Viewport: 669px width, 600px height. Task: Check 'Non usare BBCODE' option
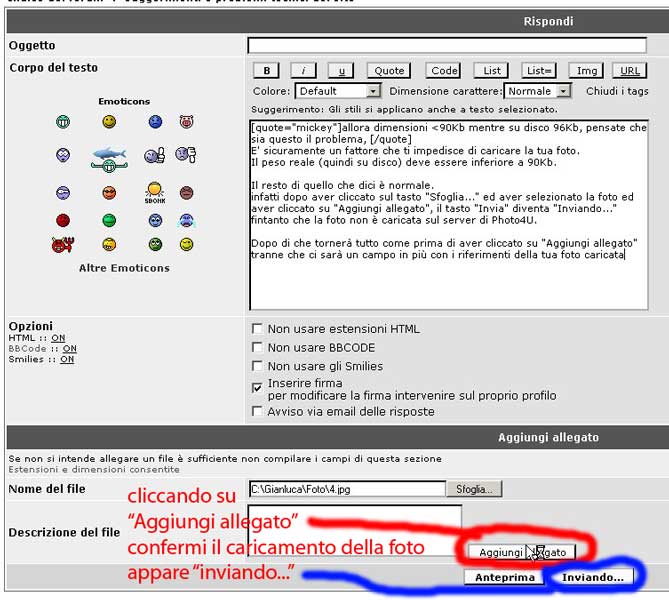tap(258, 348)
